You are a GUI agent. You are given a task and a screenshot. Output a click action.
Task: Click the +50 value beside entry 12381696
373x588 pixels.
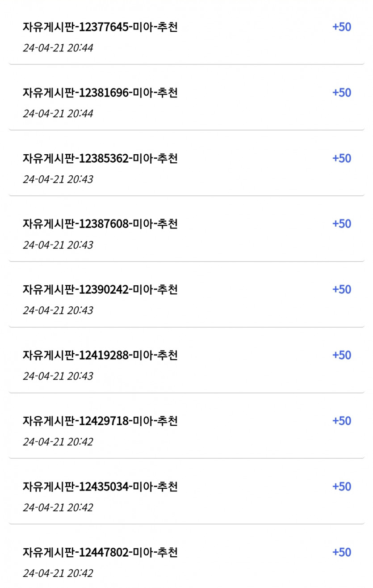click(342, 93)
